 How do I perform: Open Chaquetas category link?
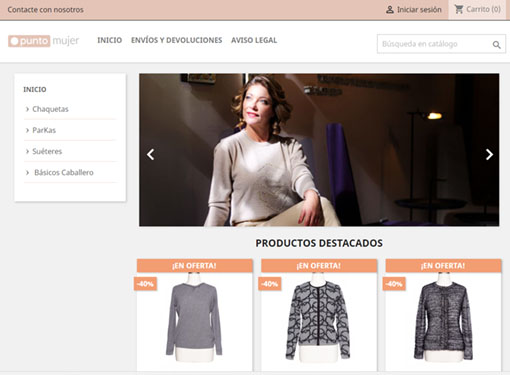click(x=50, y=109)
